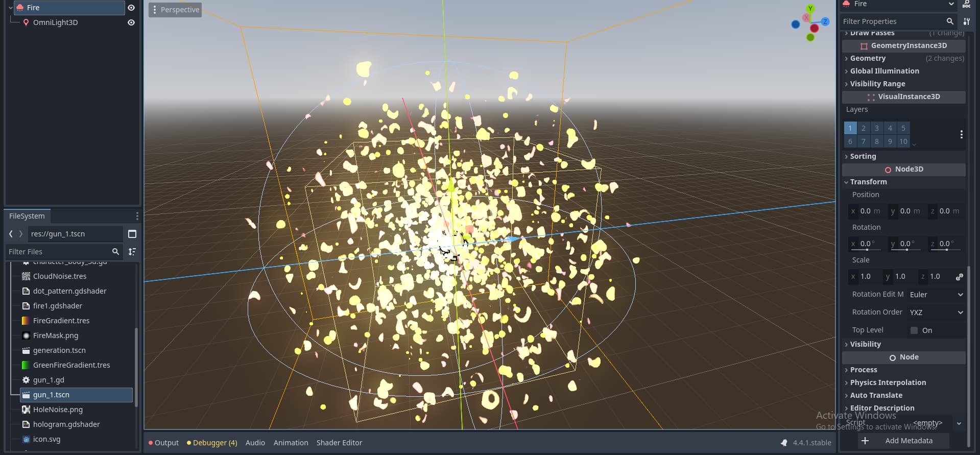The height and width of the screenshot is (455, 980).
Task: Toggle the Scale link ratio chain icon
Action: (959, 277)
